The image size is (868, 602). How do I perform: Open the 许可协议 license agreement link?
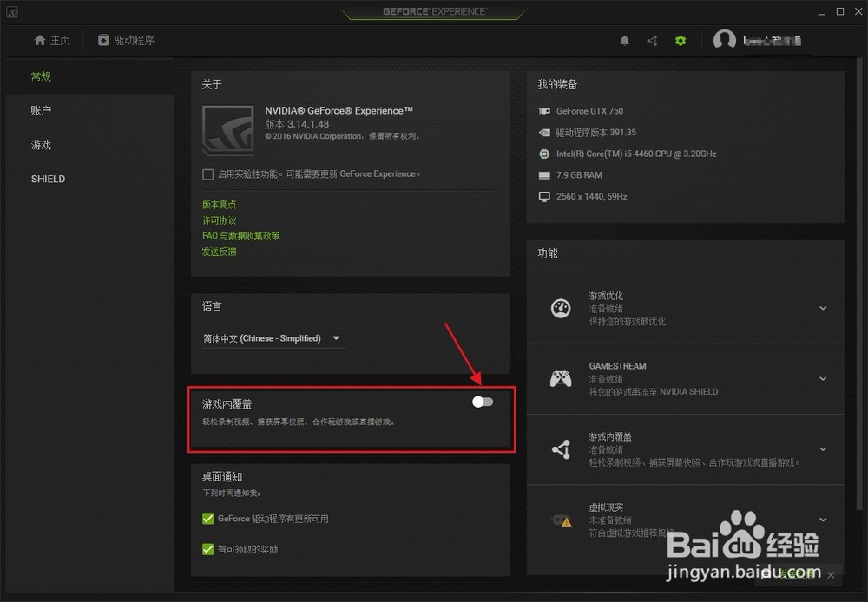pos(220,220)
